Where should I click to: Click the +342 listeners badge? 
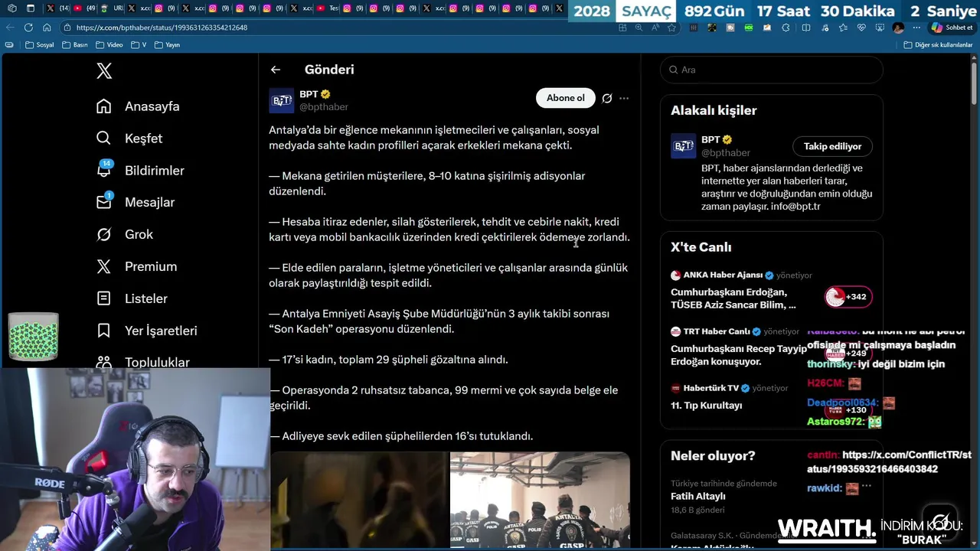[848, 297]
